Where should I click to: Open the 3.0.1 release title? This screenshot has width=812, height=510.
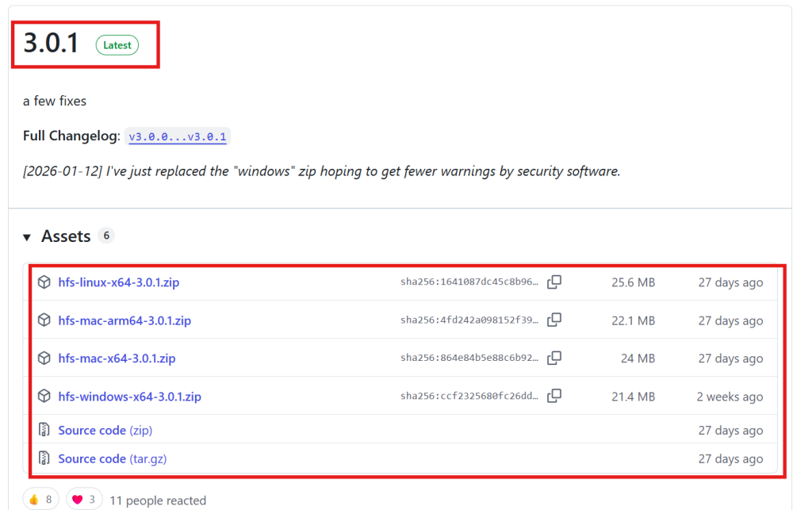51,44
